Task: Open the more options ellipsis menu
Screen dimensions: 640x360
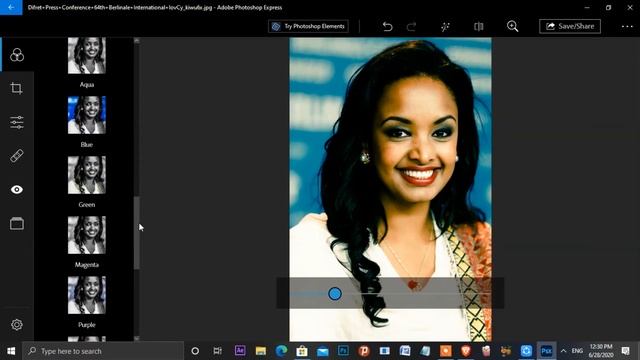Action: (x=627, y=27)
